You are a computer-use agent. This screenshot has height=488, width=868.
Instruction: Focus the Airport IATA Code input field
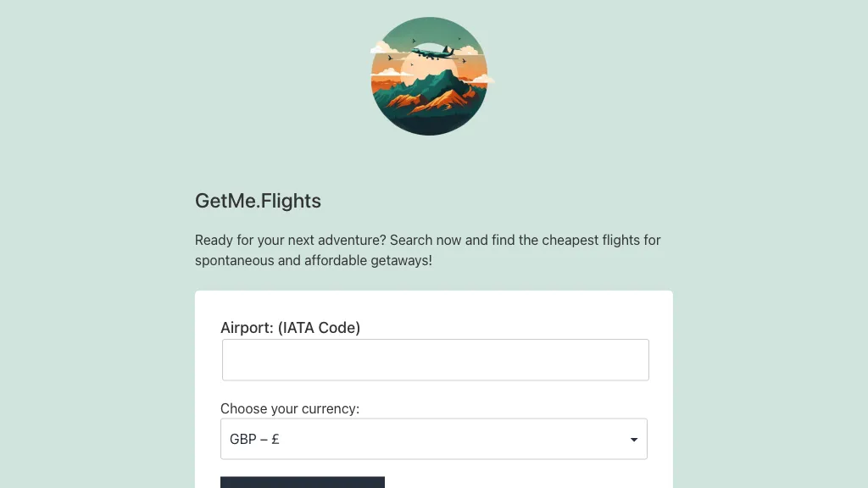point(435,359)
